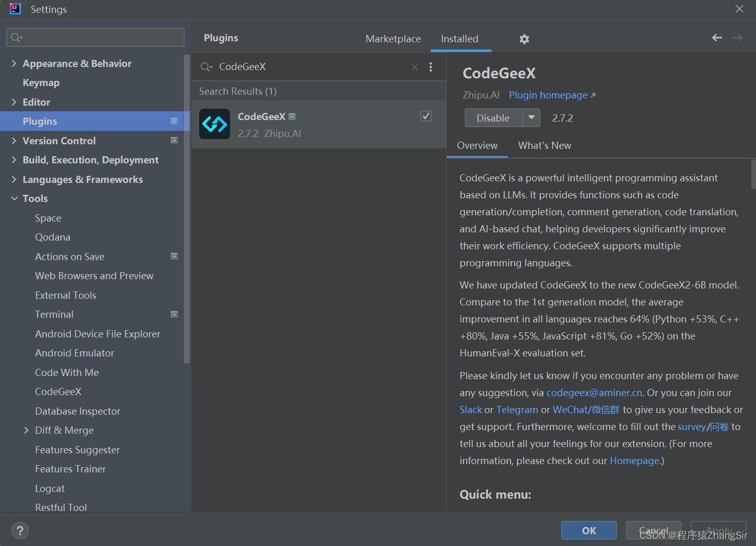Select Android Emulator under Tools

click(75, 353)
